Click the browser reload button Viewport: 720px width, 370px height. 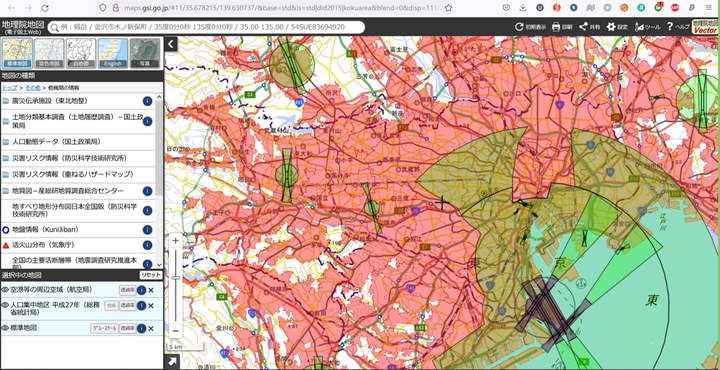(x=45, y=8)
